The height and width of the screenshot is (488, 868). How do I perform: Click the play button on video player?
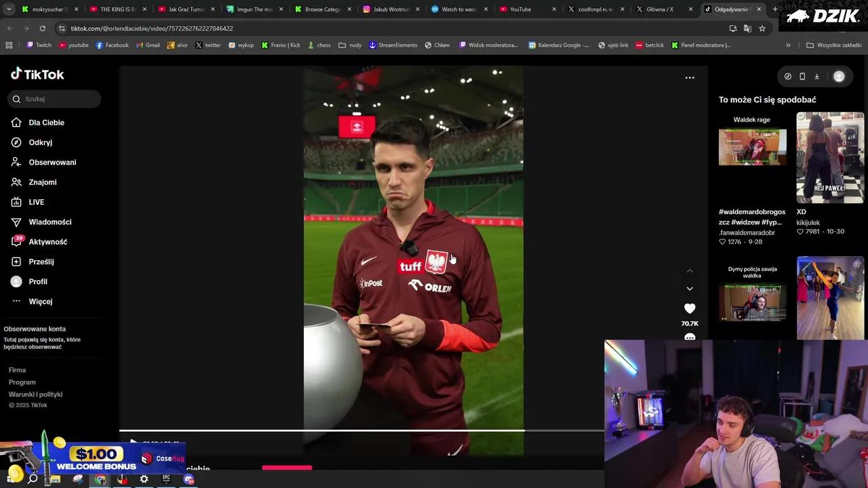134,443
